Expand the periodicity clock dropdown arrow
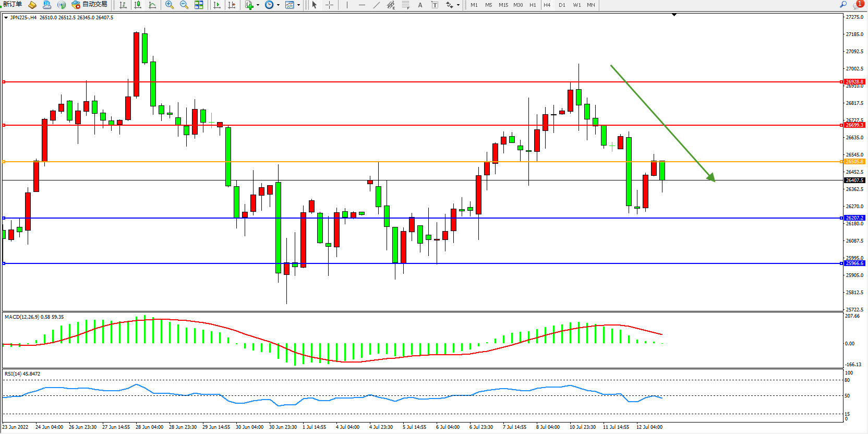 click(x=278, y=5)
